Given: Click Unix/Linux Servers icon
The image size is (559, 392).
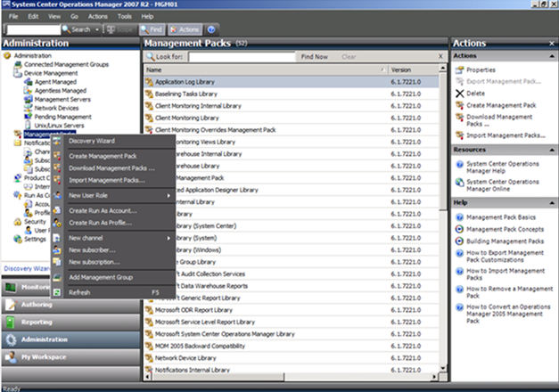Looking at the screenshot, I should point(28,125).
